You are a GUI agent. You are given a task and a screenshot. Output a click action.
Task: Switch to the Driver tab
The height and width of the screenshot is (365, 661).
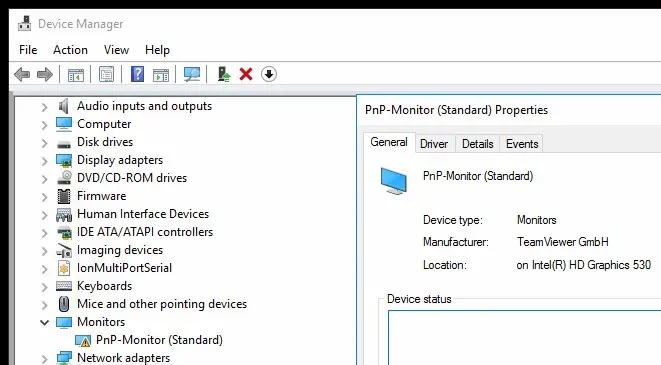pyautogui.click(x=434, y=144)
